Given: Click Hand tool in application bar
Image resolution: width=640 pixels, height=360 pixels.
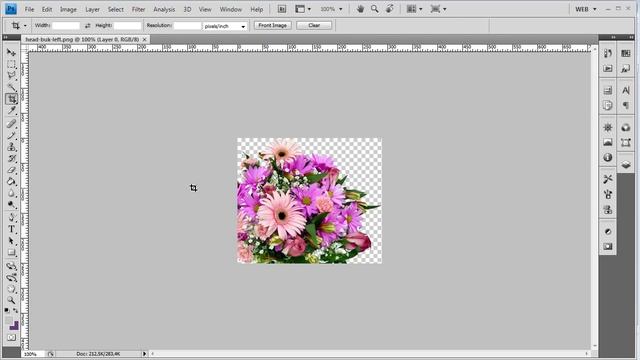Looking at the screenshot, I should pos(360,9).
